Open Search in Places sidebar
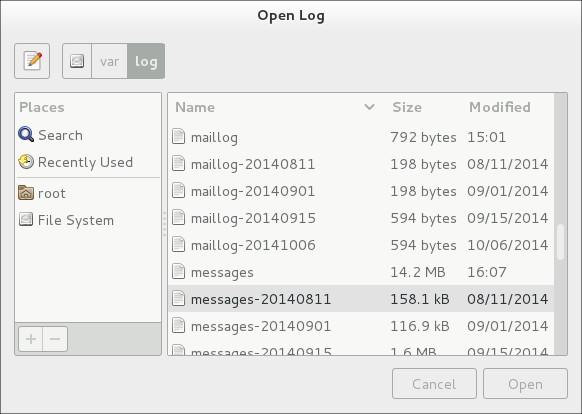The width and height of the screenshot is (582, 414). (88, 135)
